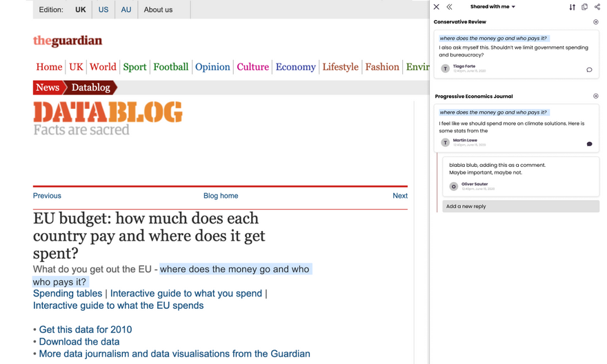
Task: Toggle replies on Martin Lowe's note
Action: coord(589,144)
